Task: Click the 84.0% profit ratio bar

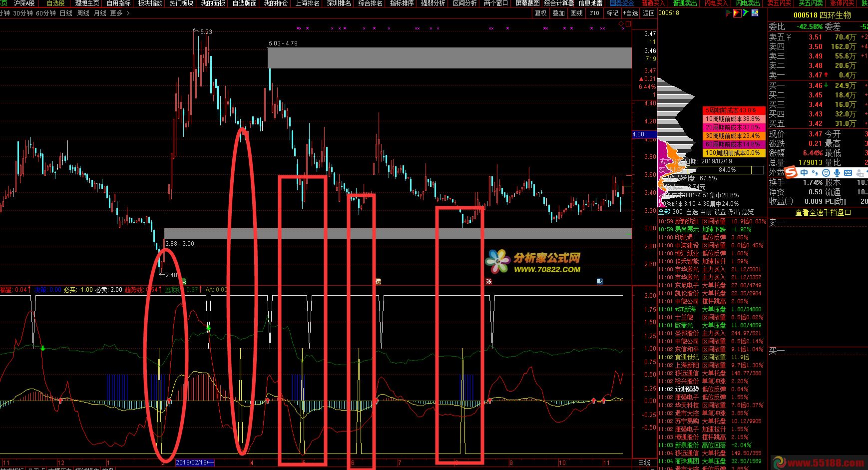Action: point(727,170)
